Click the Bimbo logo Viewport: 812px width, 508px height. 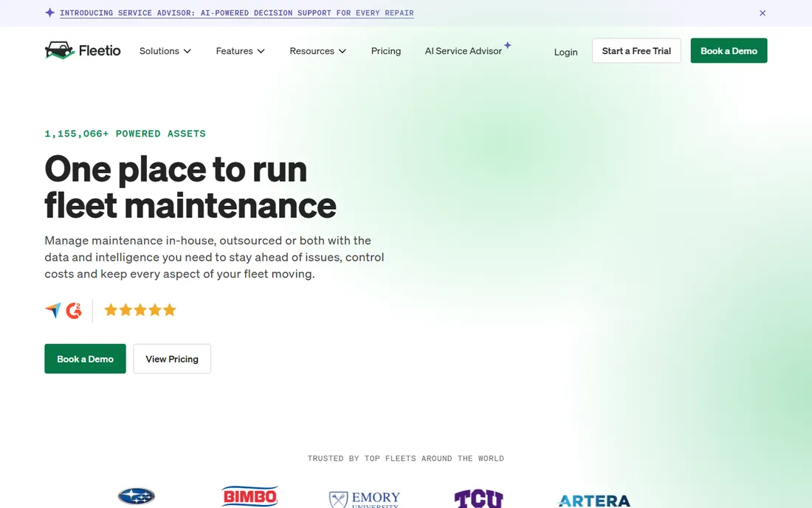click(250, 496)
